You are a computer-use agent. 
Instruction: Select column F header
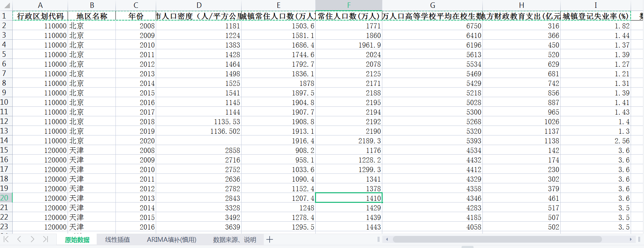[x=349, y=5]
